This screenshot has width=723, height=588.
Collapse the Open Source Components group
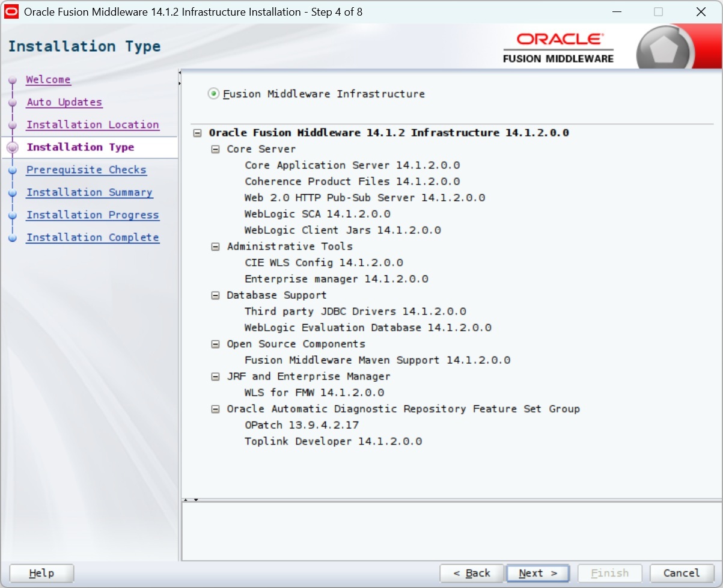click(x=215, y=344)
